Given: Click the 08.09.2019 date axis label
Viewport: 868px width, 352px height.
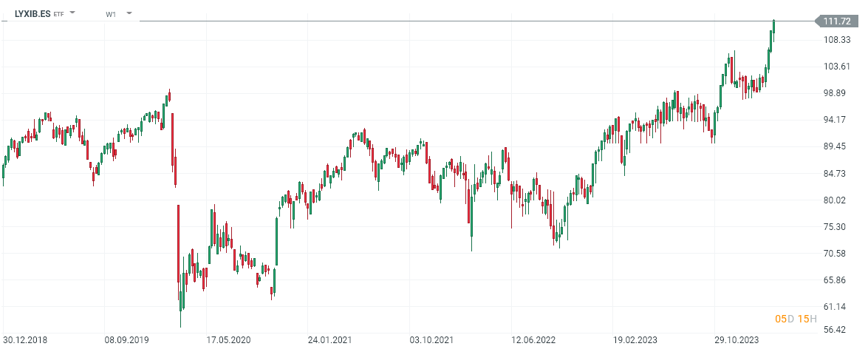Looking at the screenshot, I should (126, 341).
